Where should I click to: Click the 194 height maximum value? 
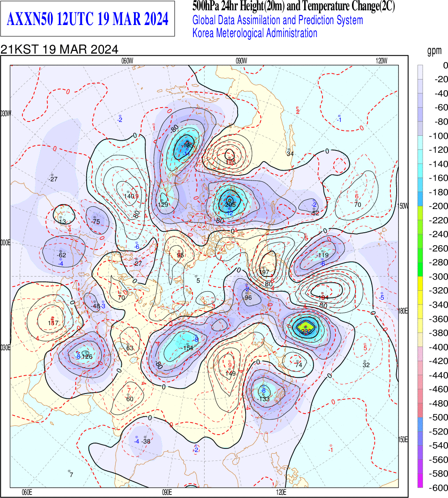click(x=323, y=297)
